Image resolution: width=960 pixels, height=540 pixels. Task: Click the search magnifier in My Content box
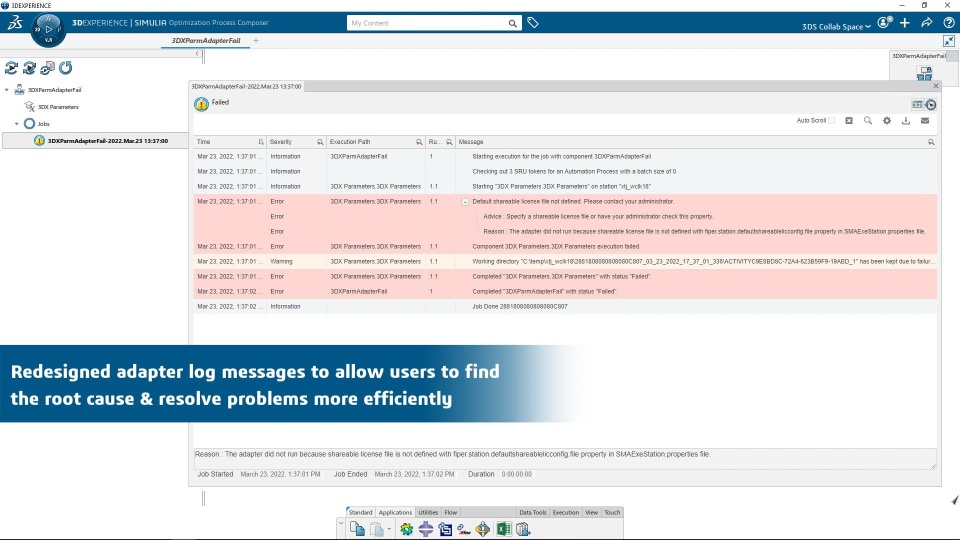512,23
